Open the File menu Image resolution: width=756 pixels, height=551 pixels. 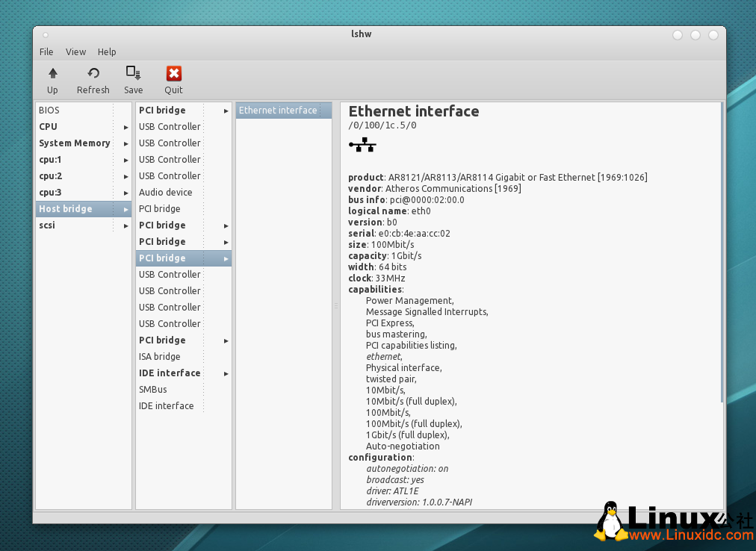pyautogui.click(x=46, y=52)
